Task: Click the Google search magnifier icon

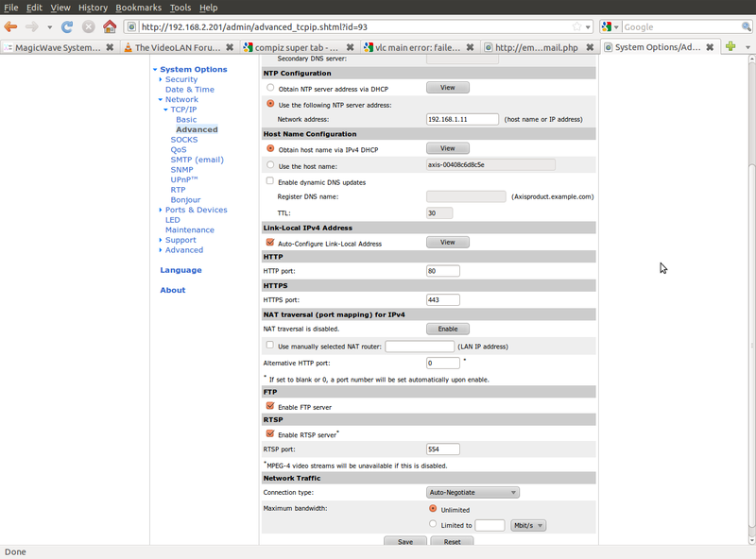Action: click(747, 27)
